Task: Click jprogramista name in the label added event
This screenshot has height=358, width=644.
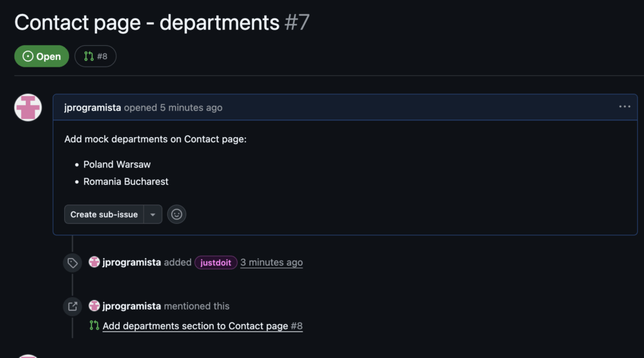Action: (x=132, y=262)
